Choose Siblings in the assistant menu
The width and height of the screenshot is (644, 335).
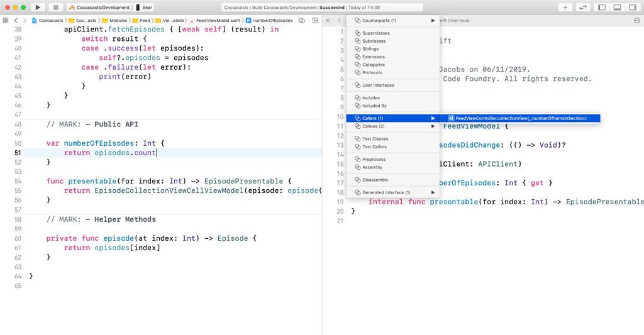(393, 48)
